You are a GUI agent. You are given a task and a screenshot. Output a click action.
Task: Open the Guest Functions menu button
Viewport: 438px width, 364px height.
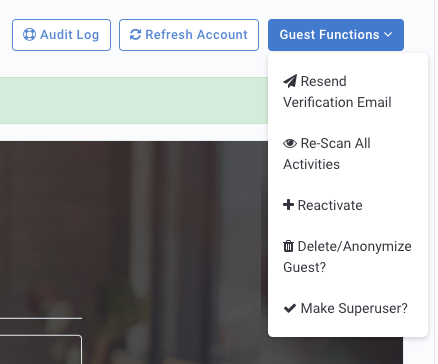(336, 35)
